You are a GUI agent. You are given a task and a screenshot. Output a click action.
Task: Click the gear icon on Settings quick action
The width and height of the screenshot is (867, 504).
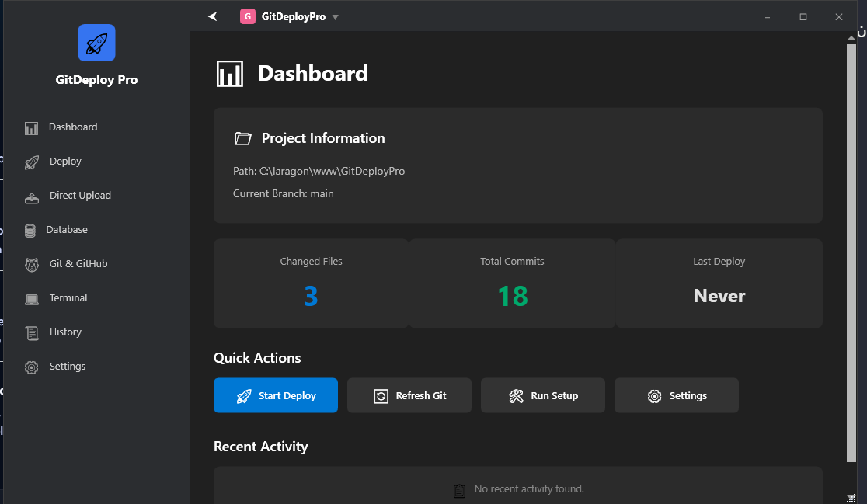pos(654,395)
